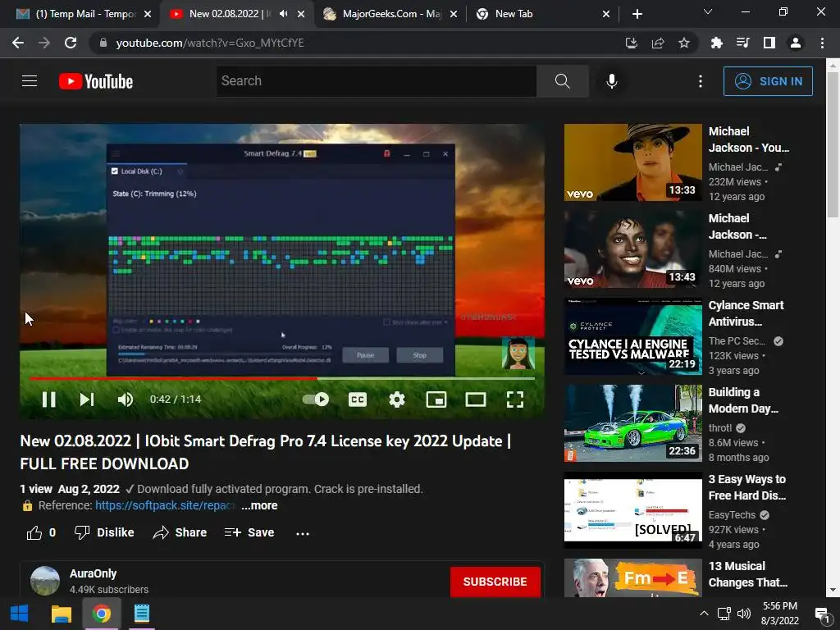Dislike the video
The image size is (840, 630).
click(x=104, y=532)
